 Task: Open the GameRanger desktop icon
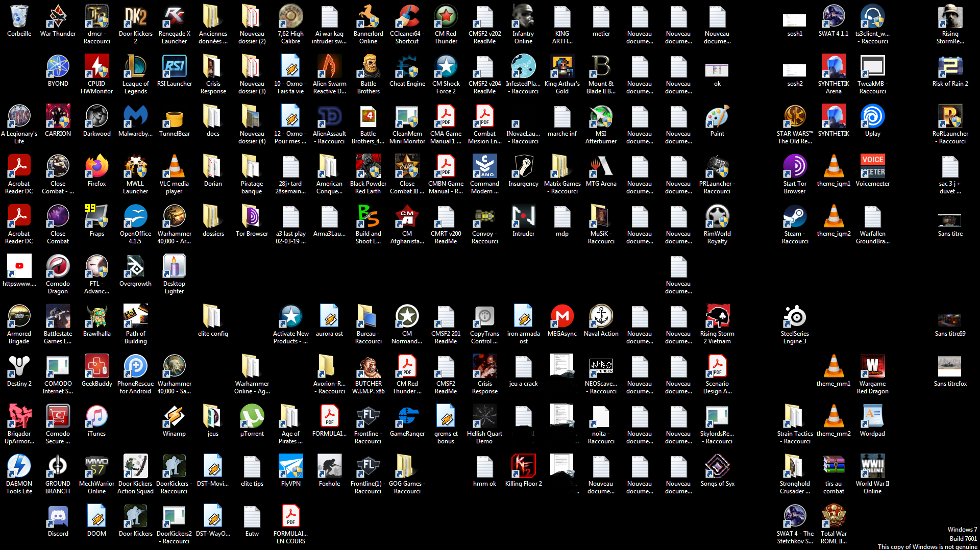[x=407, y=420]
